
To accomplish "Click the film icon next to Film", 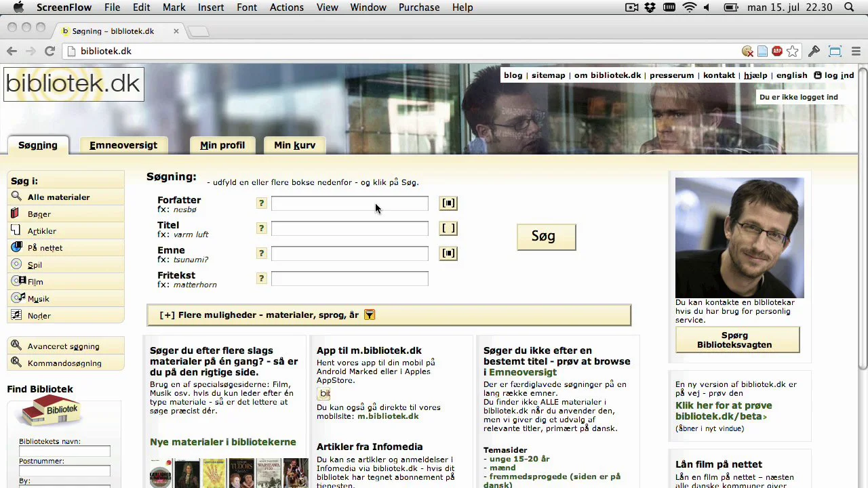I will [x=18, y=281].
